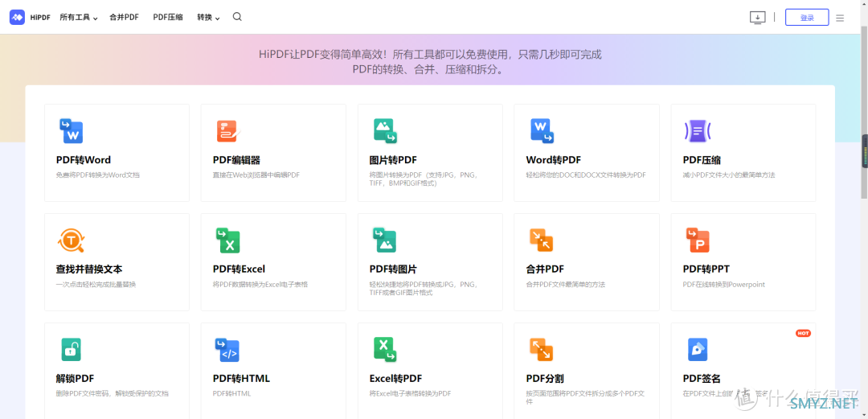The image size is (868, 419).
Task: Open the PDF转HTML title link
Action: pyautogui.click(x=241, y=379)
